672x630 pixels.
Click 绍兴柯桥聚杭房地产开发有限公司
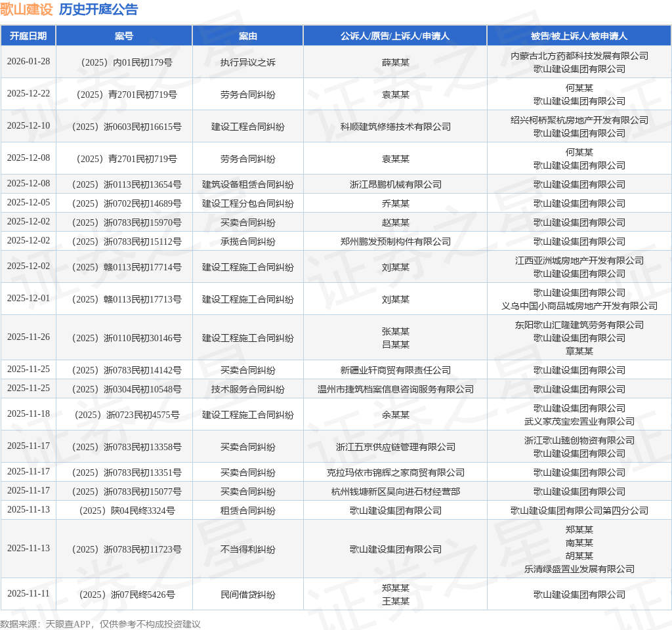tap(579, 120)
